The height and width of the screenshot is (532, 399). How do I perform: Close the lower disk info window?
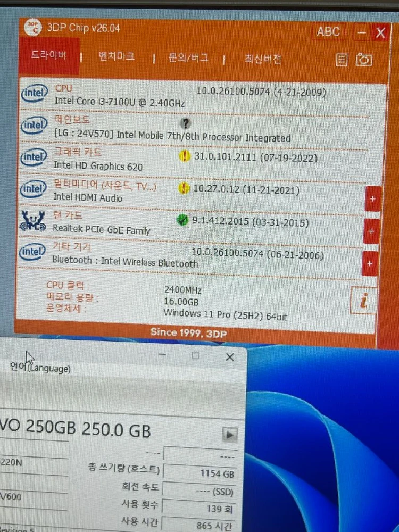(x=230, y=357)
